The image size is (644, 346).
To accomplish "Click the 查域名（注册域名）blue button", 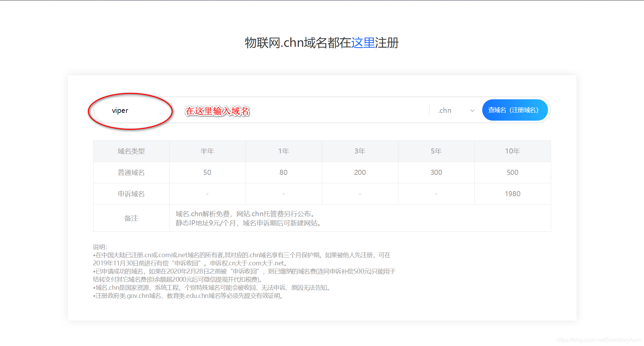I will click(515, 110).
